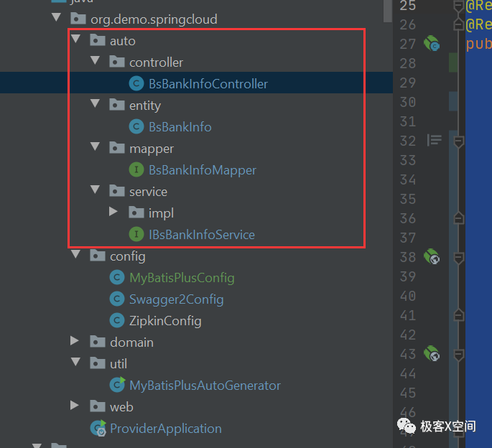492x448 pixels.
Task: Toggle the code fold marker on line 26
Action: (459, 24)
